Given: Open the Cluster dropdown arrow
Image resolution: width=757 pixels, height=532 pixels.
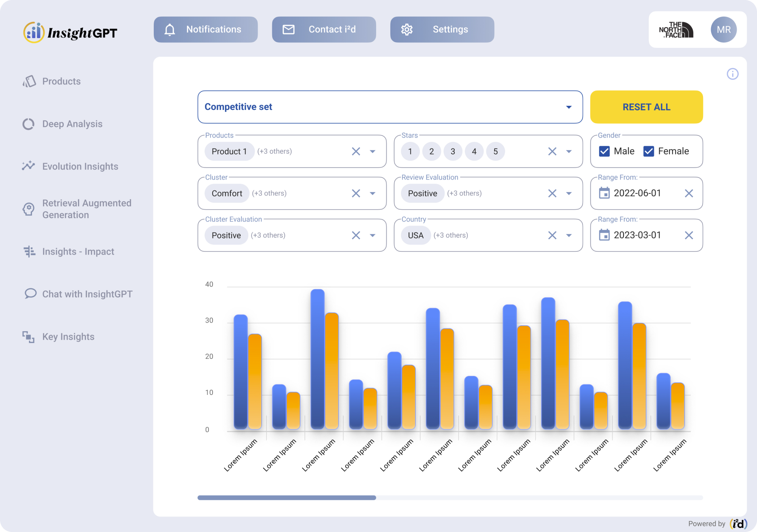Looking at the screenshot, I should (x=372, y=193).
